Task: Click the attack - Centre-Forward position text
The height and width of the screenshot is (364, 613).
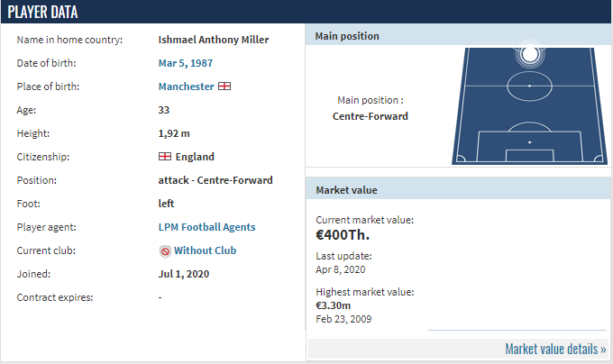Action: point(215,180)
